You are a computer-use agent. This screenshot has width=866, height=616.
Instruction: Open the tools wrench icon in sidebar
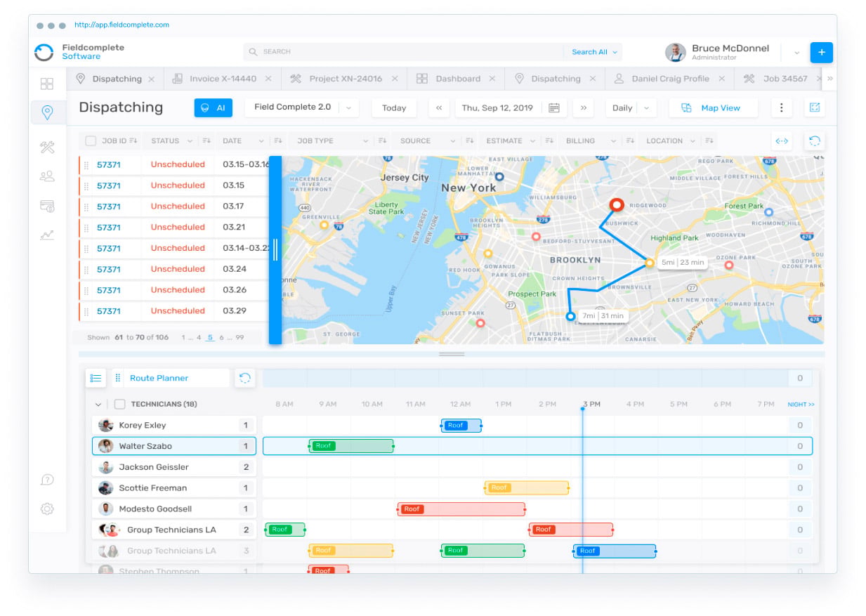click(47, 148)
